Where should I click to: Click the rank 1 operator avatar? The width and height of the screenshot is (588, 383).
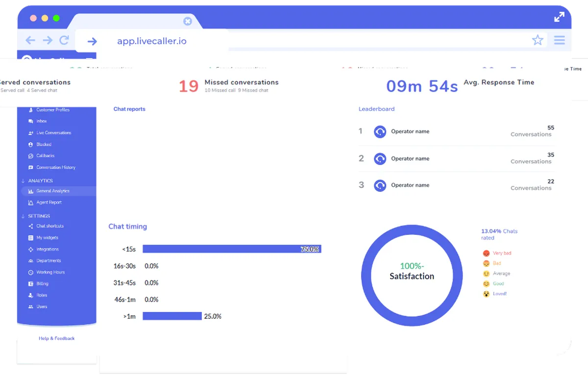(x=380, y=132)
